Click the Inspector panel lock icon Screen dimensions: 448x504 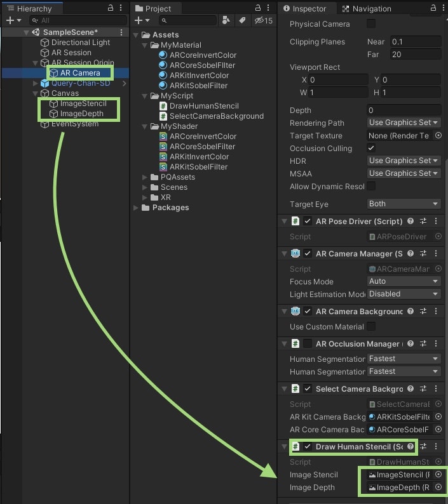tap(433, 8)
